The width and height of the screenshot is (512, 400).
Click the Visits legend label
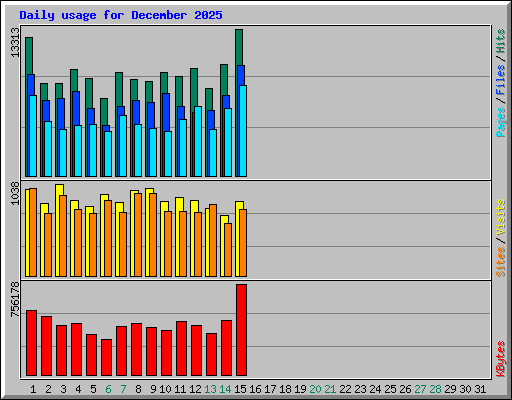tap(500, 218)
